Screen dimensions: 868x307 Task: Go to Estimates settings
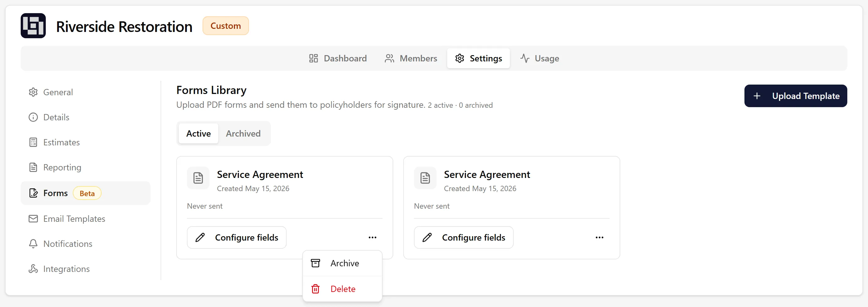(86, 143)
